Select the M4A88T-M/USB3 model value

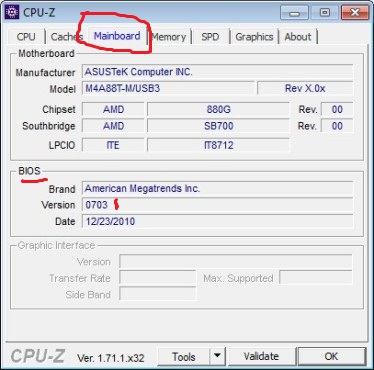pos(168,88)
